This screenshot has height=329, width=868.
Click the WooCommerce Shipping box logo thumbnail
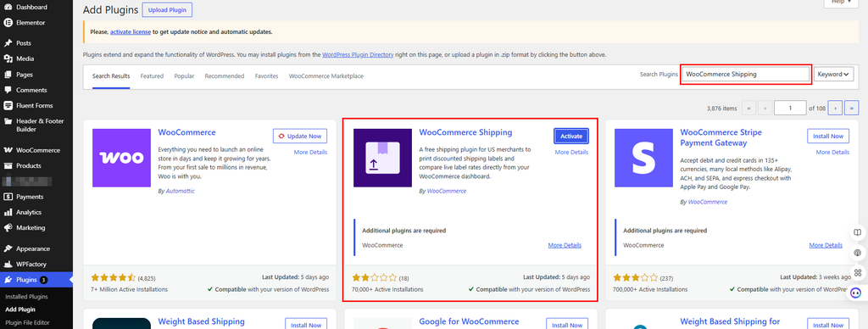click(x=382, y=158)
